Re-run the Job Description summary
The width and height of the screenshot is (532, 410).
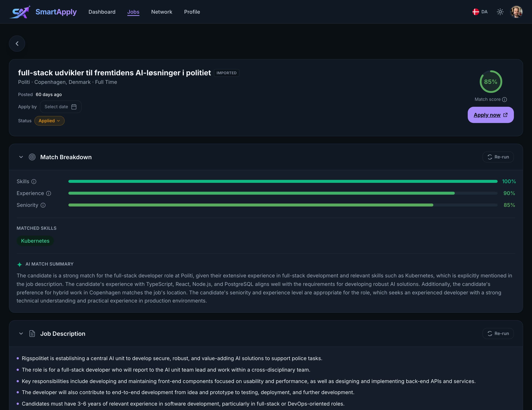(x=498, y=334)
